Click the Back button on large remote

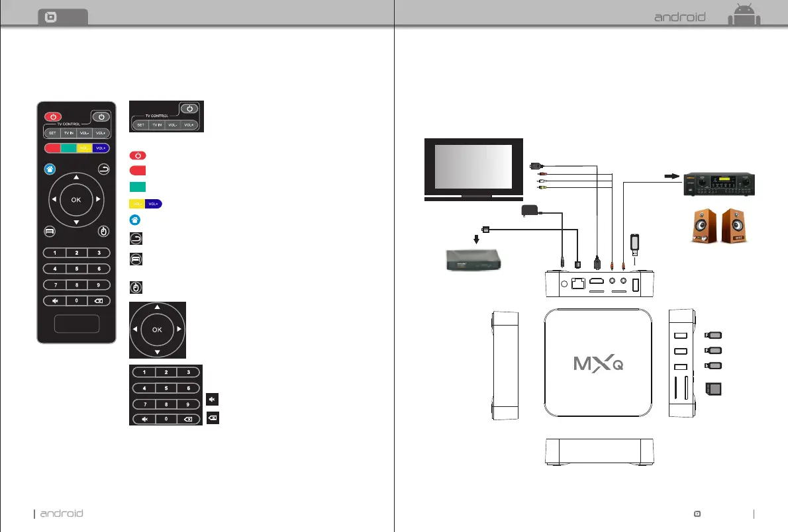[103, 169]
